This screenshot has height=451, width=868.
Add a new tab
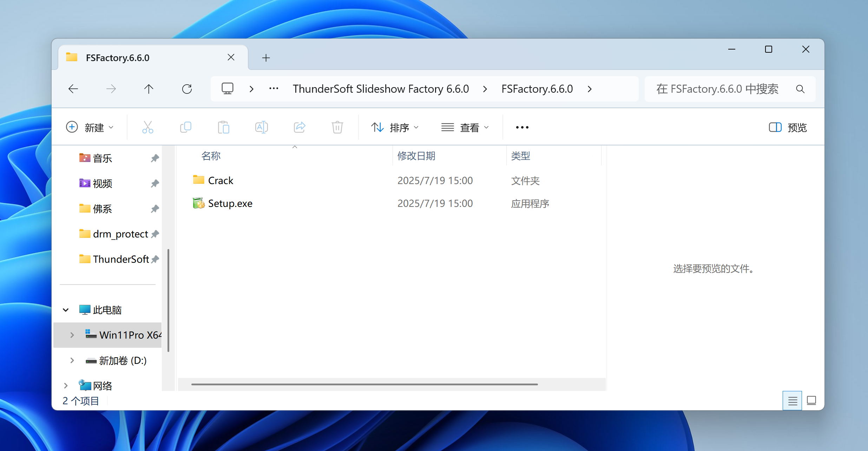point(266,58)
